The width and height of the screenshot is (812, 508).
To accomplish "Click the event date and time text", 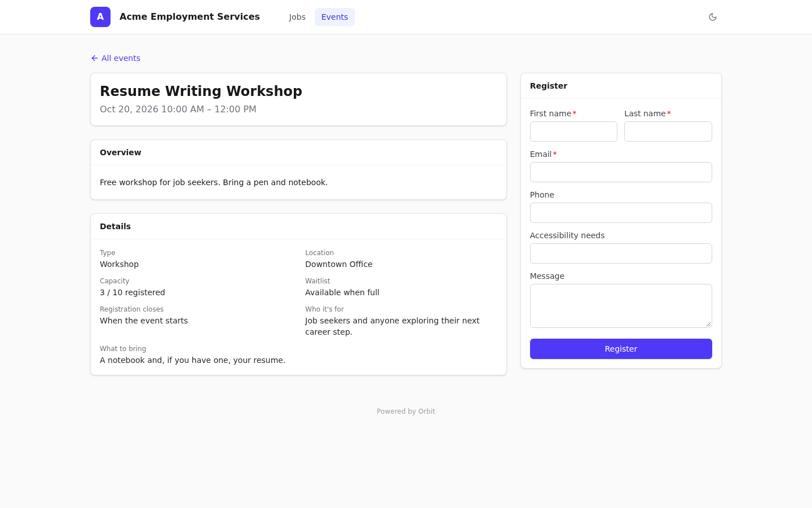I will point(178,110).
